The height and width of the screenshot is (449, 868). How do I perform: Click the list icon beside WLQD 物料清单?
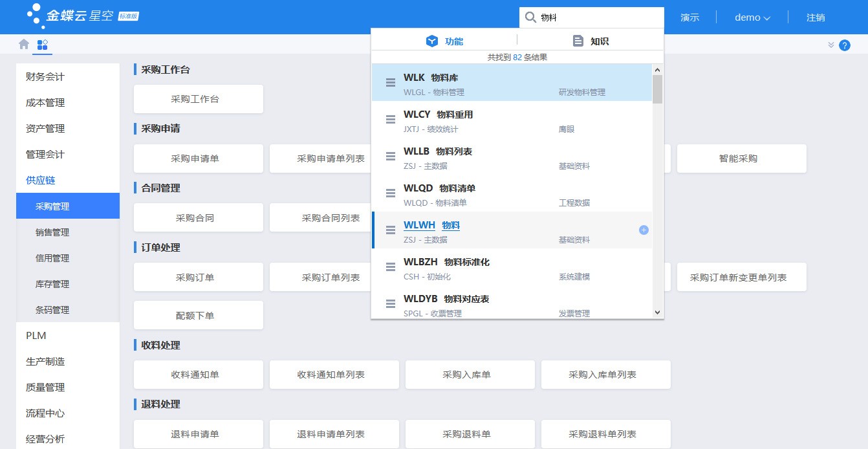tap(391, 193)
